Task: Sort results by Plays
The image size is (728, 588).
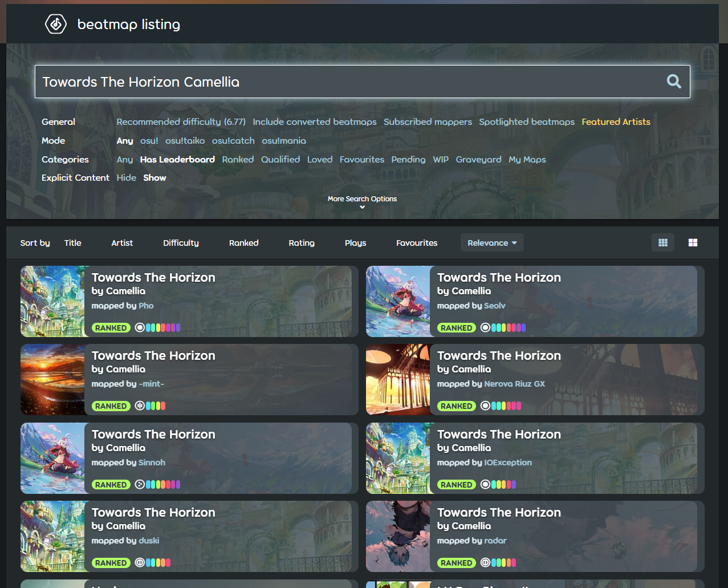Action: point(356,242)
